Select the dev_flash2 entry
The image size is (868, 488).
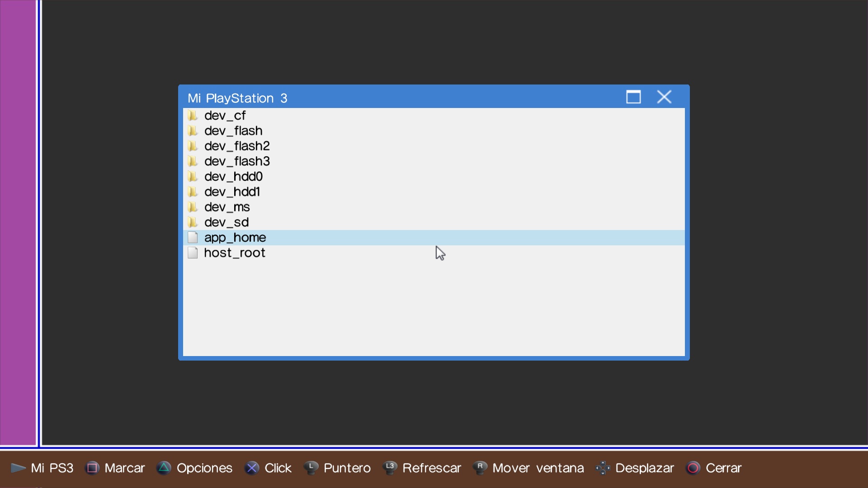(x=236, y=146)
